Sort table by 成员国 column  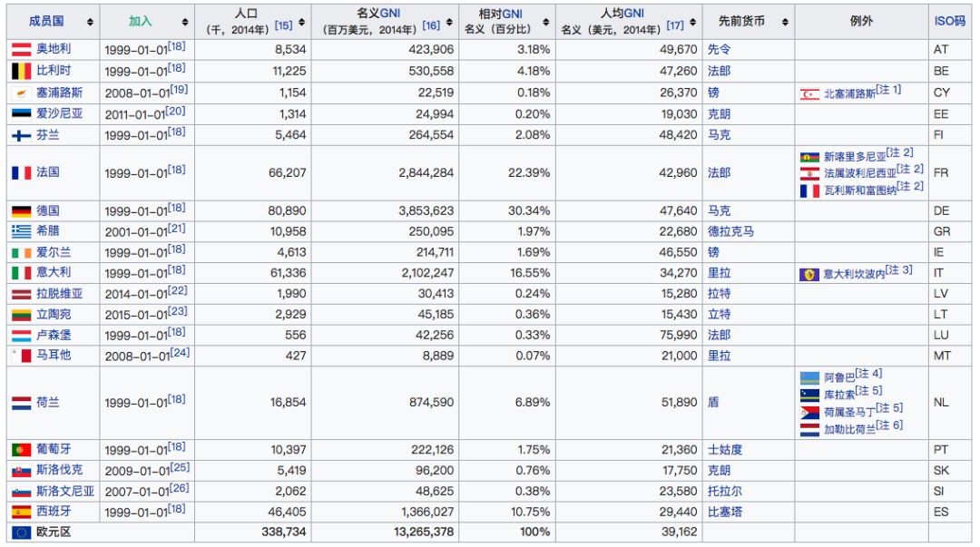click(90, 22)
